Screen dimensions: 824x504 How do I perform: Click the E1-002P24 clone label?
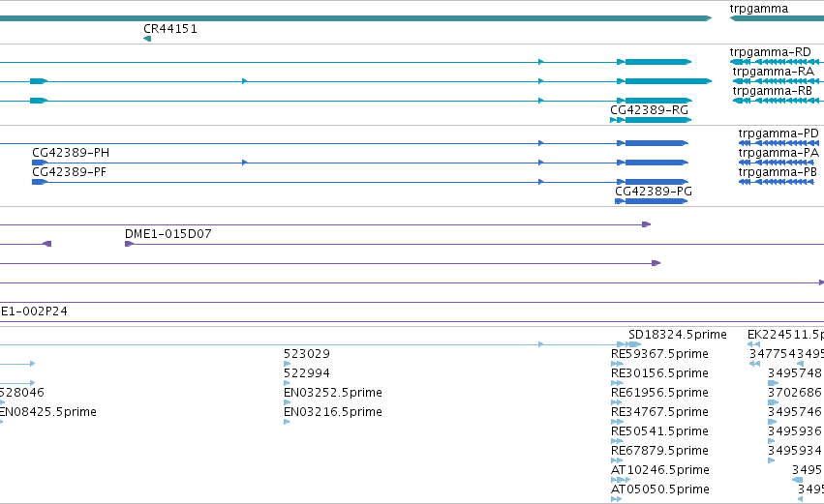click(34, 311)
